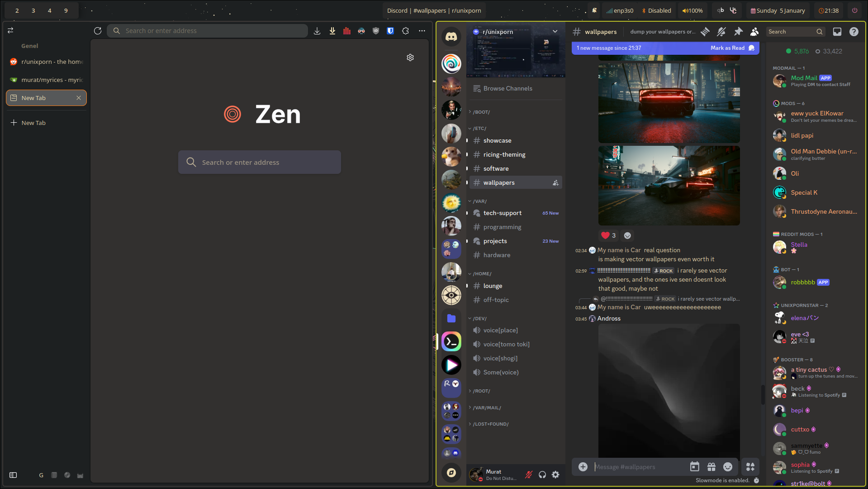Image resolution: width=868 pixels, height=489 pixels.
Task: Switch to r/unixporn tab in Zen sidebar
Action: pyautogui.click(x=46, y=62)
